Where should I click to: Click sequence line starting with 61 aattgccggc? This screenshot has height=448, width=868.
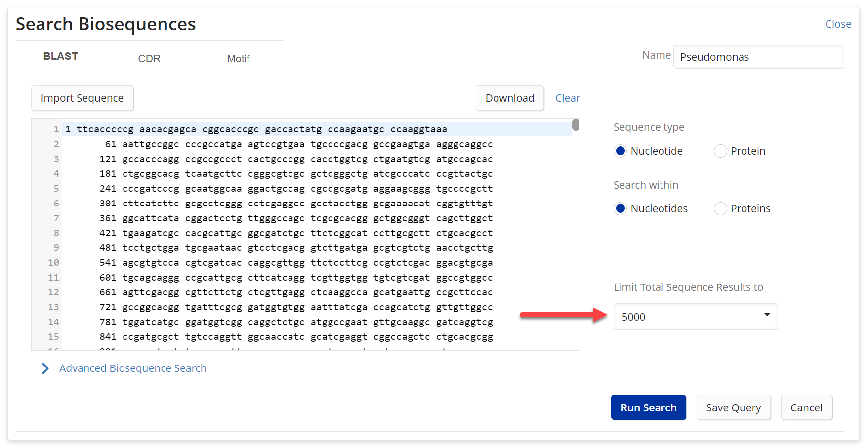[x=317, y=144]
